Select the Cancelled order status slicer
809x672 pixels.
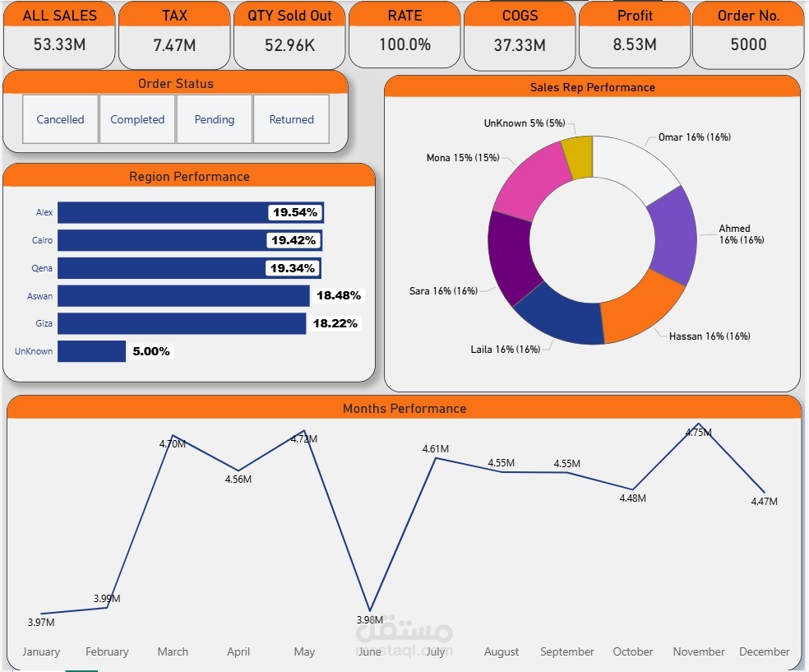(60, 119)
